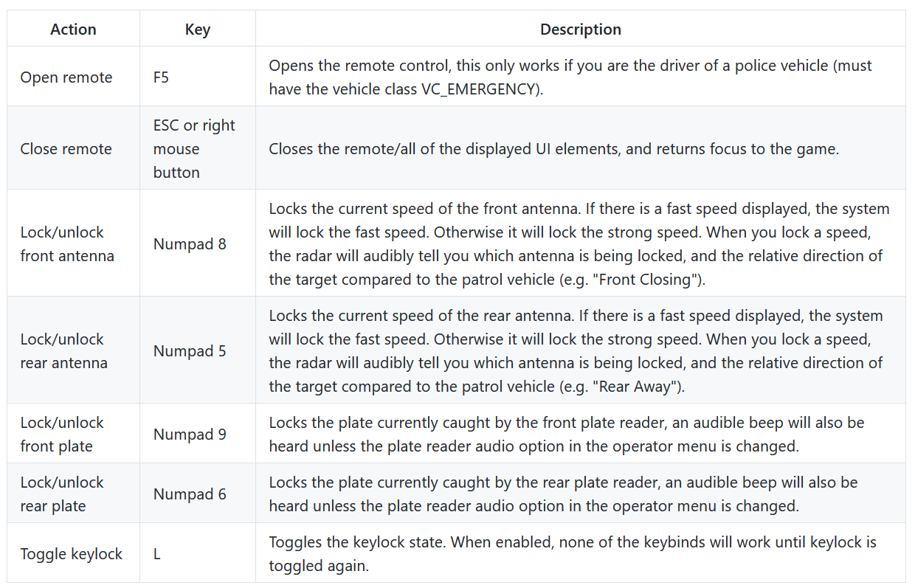Click the L key cell
Screen dimensions: 915x588
(198, 553)
